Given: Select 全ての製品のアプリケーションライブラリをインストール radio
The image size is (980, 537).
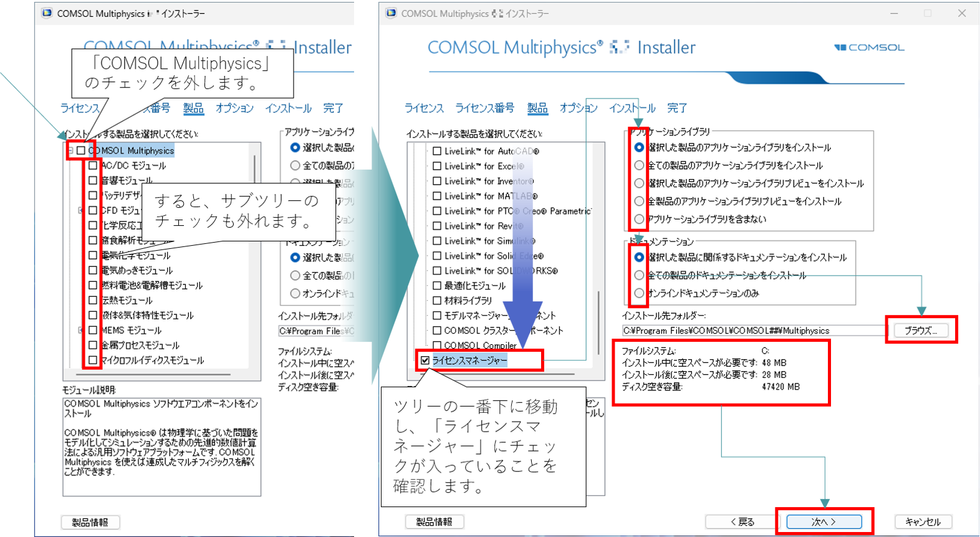Looking at the screenshot, I should coord(639,166).
